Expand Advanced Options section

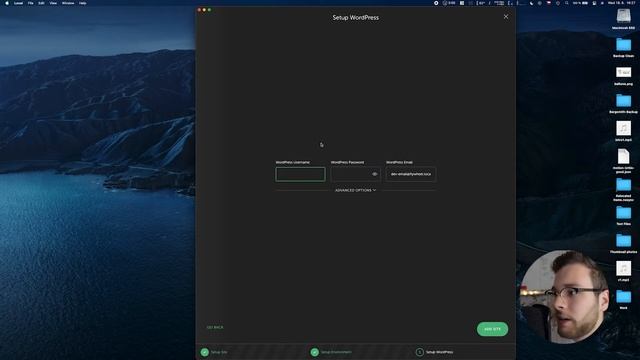click(356, 190)
